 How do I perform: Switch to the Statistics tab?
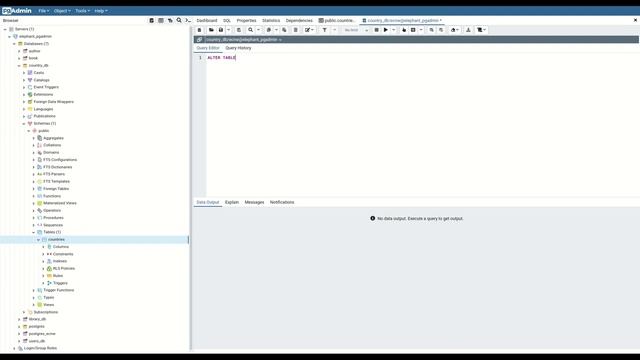click(271, 20)
